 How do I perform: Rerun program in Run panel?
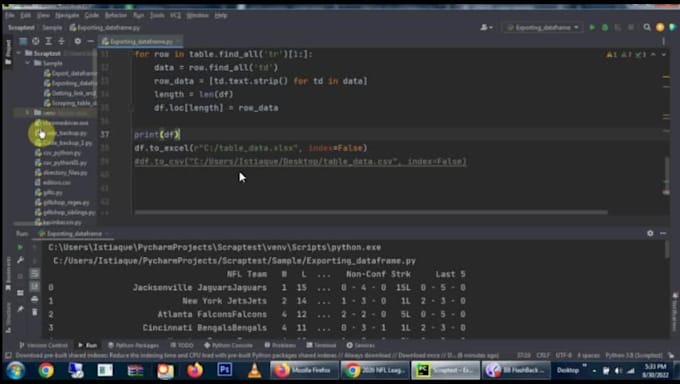coord(20,247)
